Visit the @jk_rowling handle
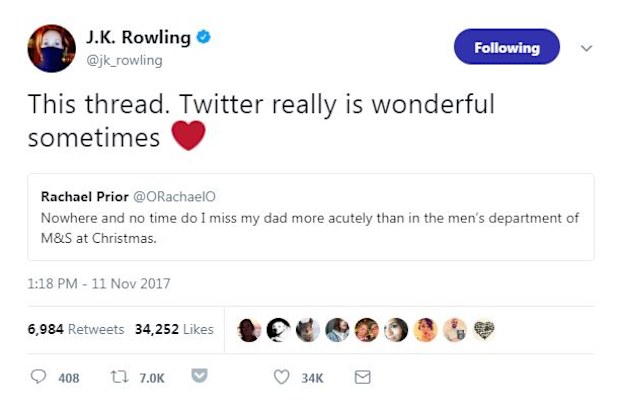 pos(124,61)
